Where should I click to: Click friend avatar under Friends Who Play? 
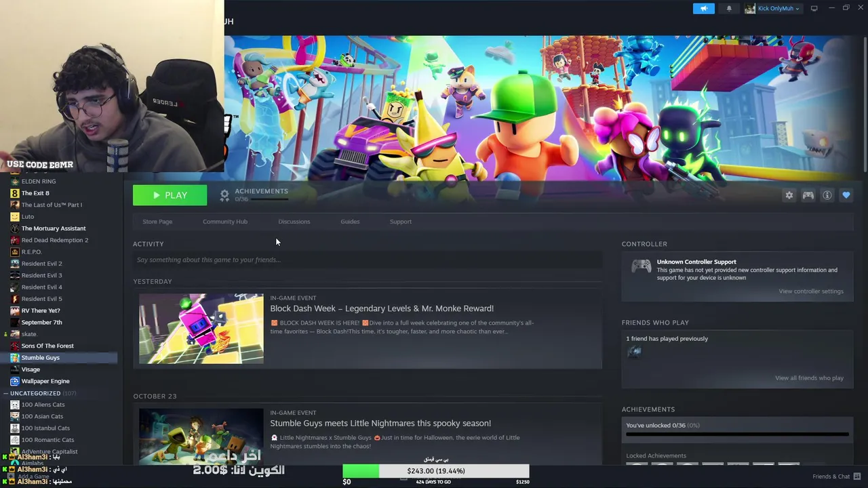click(x=634, y=351)
